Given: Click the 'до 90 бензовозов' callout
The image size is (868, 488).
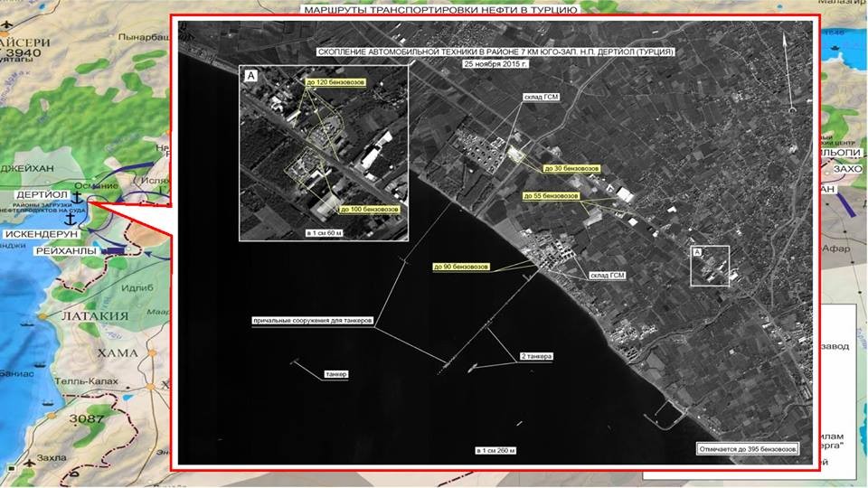Looking at the screenshot, I should click(x=460, y=267).
